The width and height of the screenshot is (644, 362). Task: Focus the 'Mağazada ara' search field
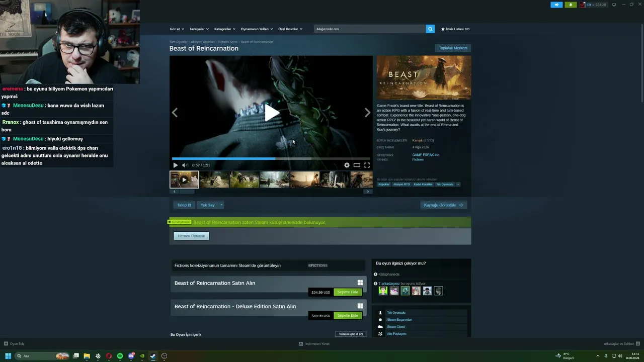coord(370,29)
